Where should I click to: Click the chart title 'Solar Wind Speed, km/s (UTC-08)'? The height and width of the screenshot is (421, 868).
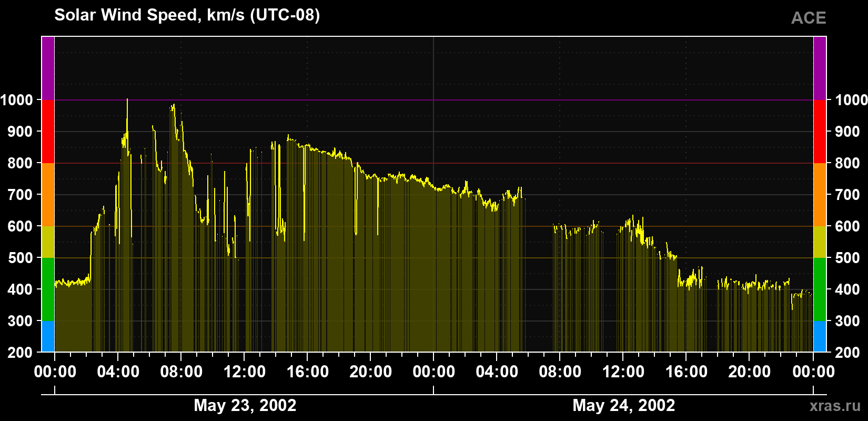tap(187, 15)
